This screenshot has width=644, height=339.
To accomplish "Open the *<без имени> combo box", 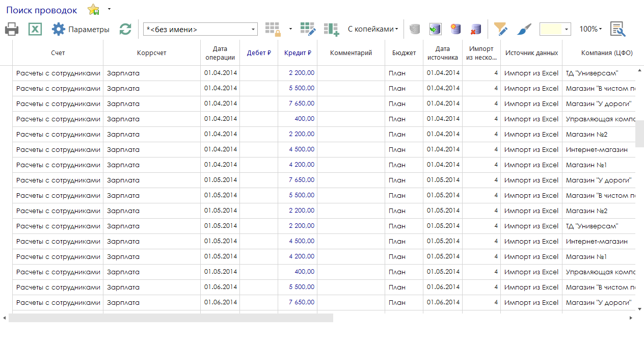I will point(200,30).
